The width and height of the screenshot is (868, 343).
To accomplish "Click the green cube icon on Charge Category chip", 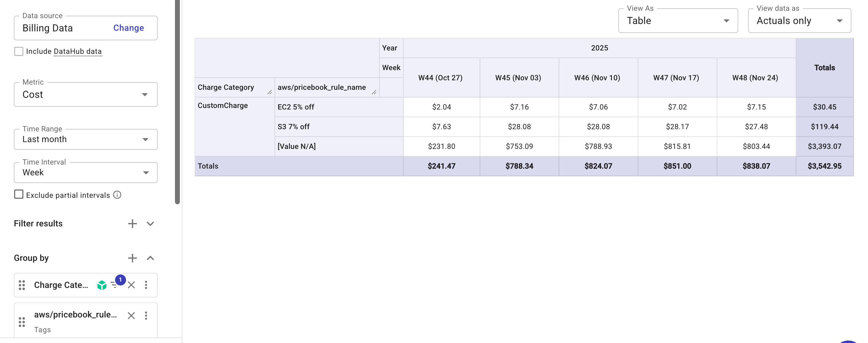I will tap(102, 285).
